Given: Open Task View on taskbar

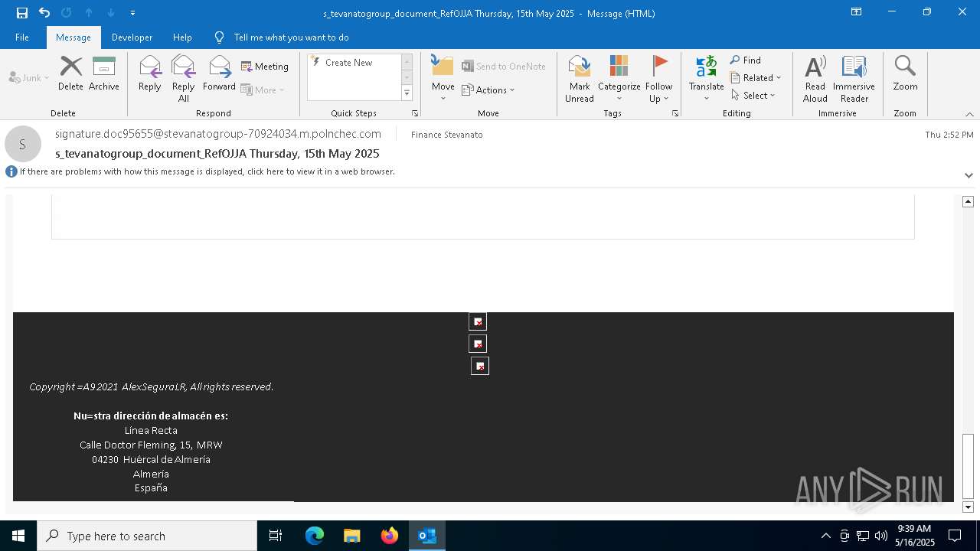Looking at the screenshot, I should (276, 536).
